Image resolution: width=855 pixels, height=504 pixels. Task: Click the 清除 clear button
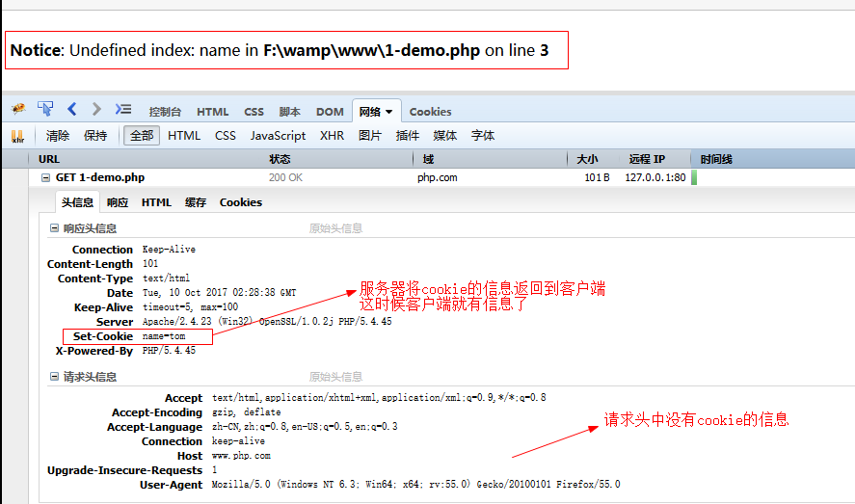click(58, 136)
